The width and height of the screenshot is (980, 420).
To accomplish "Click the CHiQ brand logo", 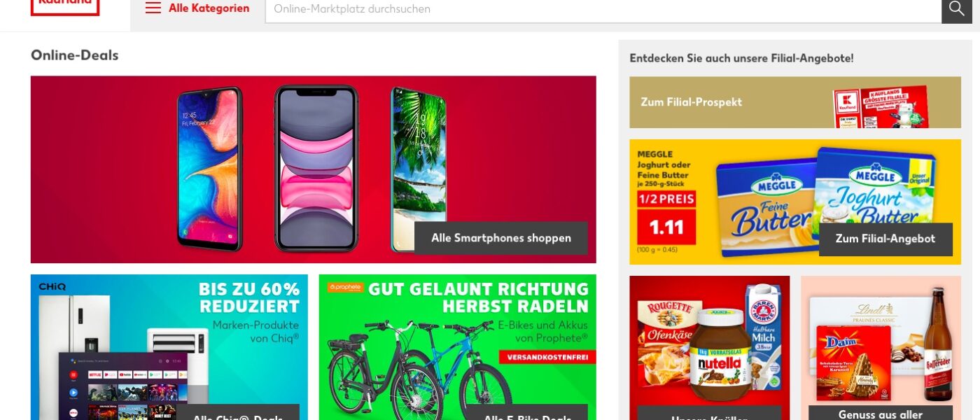I will click(x=52, y=287).
